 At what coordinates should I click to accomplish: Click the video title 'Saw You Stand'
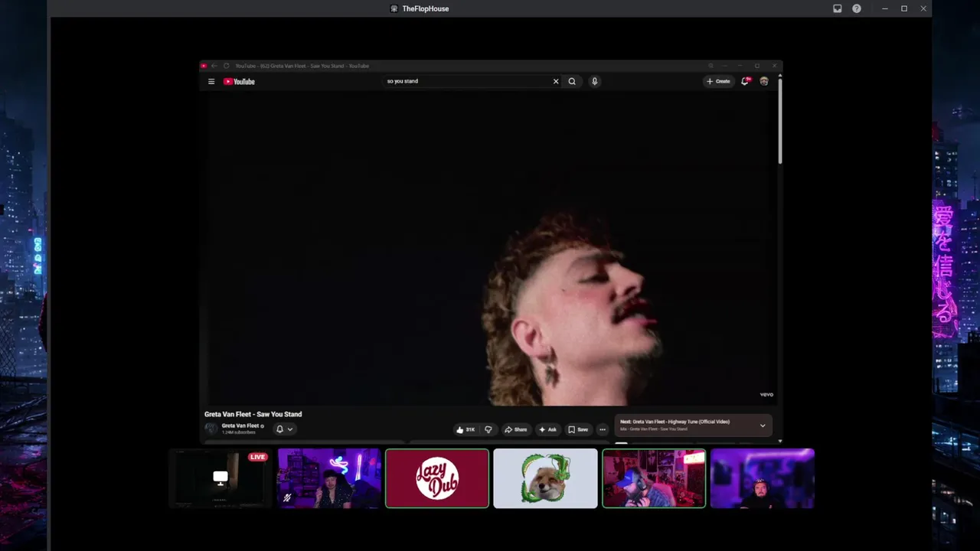253,414
